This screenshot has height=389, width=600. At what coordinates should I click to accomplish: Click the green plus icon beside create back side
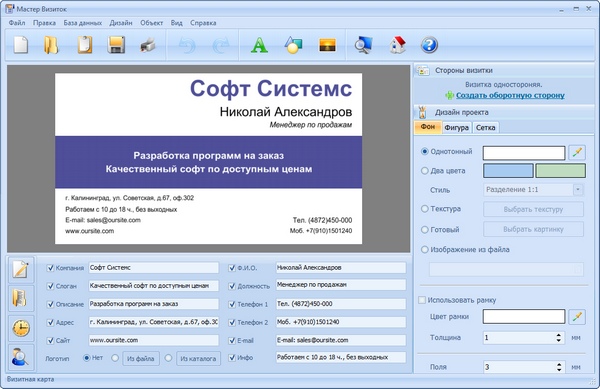449,95
